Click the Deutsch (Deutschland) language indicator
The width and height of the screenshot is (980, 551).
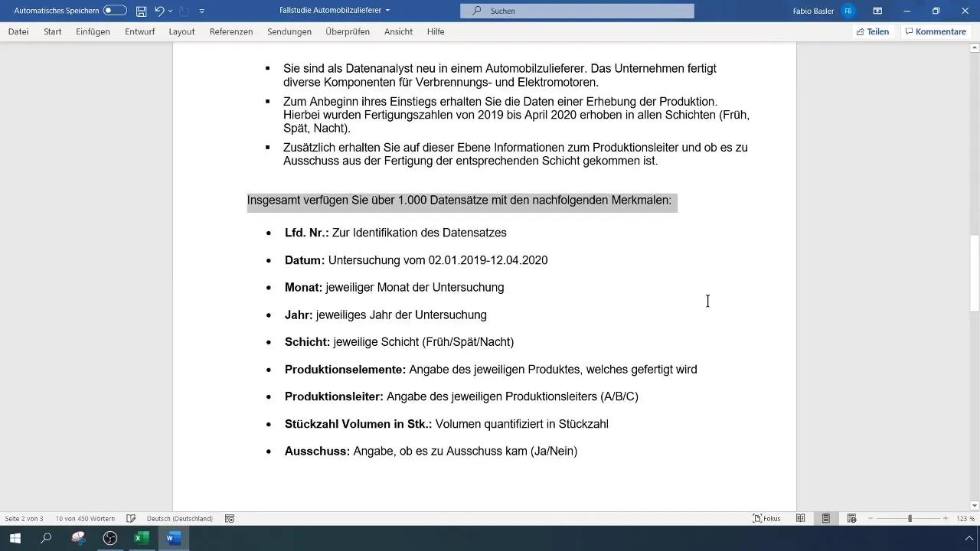pos(180,518)
